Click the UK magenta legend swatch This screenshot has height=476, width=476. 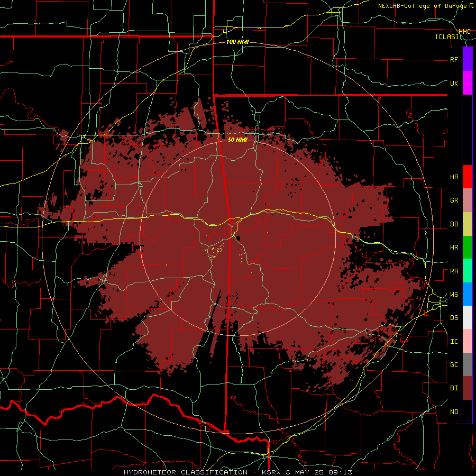coord(467,83)
